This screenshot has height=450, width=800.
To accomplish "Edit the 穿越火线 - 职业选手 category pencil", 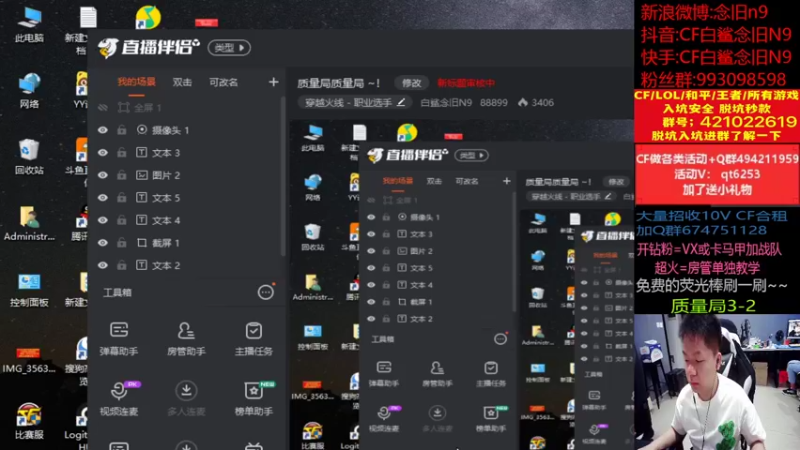I will (x=401, y=102).
